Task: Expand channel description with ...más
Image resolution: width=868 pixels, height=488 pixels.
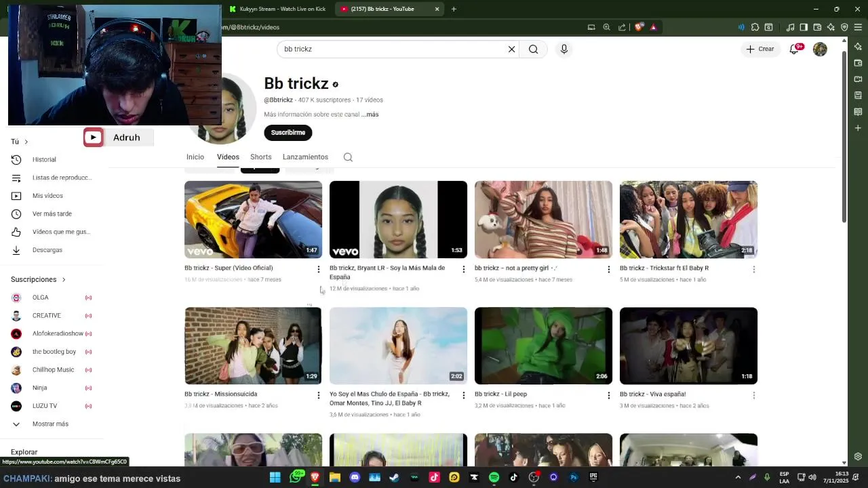Action: tap(370, 115)
